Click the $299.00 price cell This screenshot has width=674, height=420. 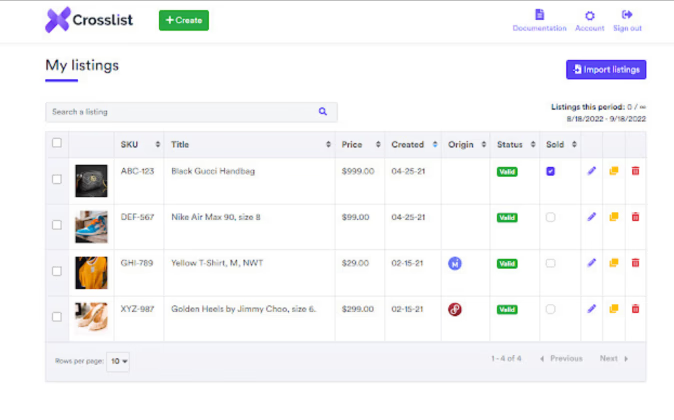[x=358, y=309]
